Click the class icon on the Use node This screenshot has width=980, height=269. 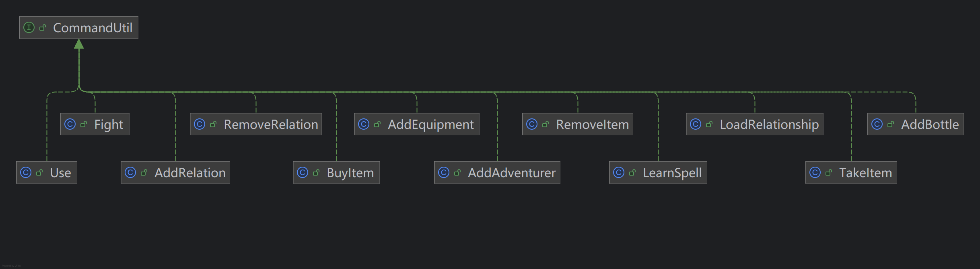[26, 173]
